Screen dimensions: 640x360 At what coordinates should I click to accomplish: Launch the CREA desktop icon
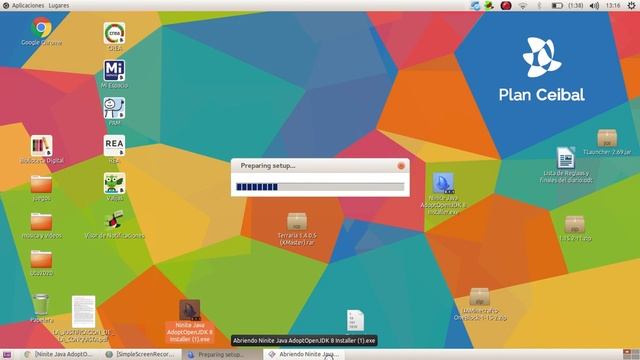114,33
